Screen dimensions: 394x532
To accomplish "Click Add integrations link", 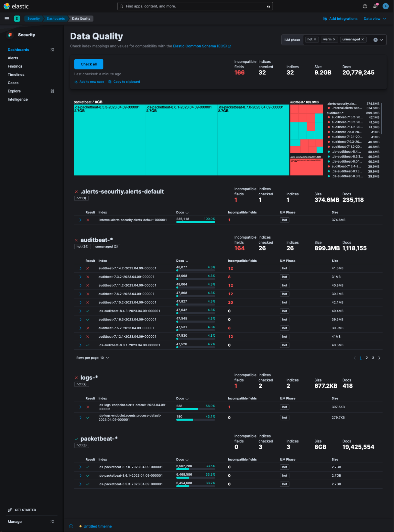I will (340, 19).
